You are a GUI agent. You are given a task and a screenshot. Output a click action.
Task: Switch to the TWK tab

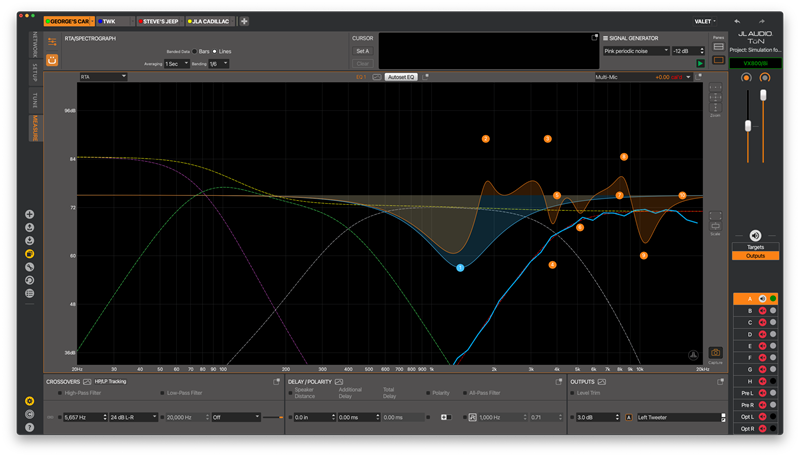(x=115, y=21)
